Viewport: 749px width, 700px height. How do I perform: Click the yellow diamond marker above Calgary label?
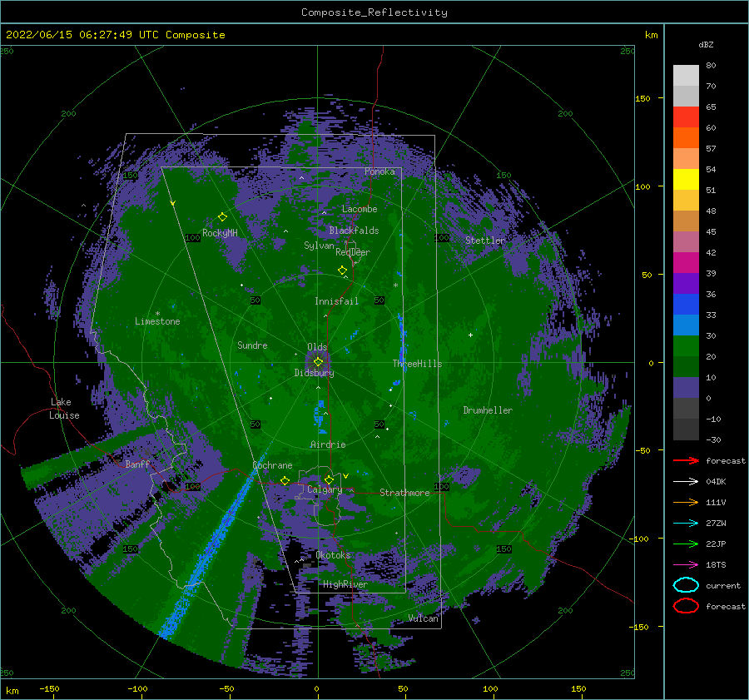point(329,479)
